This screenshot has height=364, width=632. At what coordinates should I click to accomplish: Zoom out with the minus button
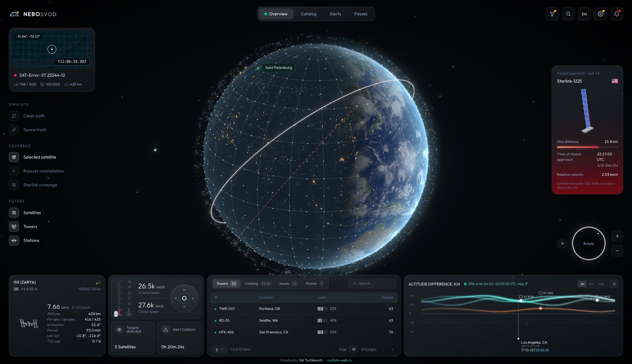(x=617, y=251)
